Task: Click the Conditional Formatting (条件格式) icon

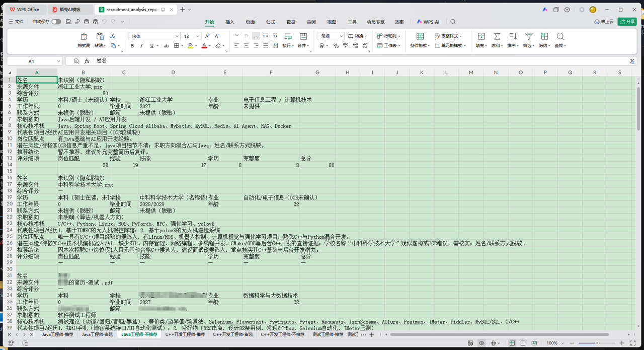Action: [x=420, y=36]
